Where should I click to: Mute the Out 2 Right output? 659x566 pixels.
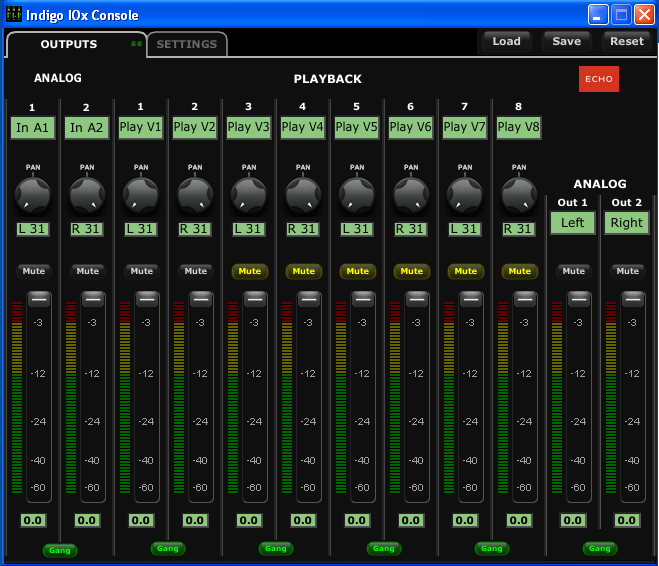pyautogui.click(x=628, y=271)
